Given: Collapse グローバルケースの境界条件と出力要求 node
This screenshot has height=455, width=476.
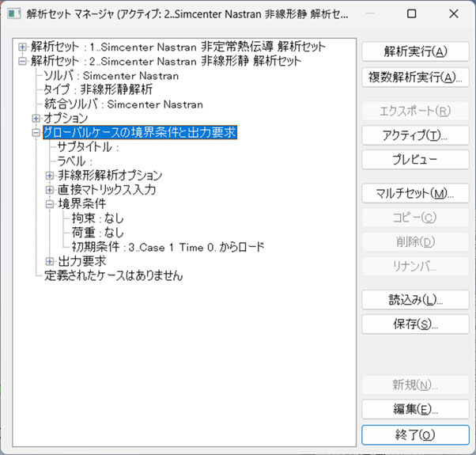Looking at the screenshot, I should 36,133.
